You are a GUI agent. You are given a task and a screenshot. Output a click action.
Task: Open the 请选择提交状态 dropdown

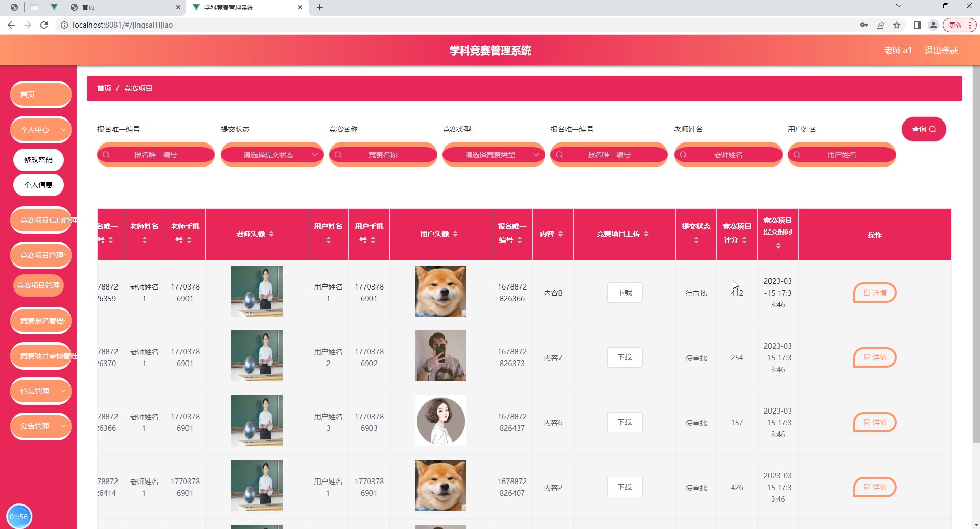coord(272,155)
